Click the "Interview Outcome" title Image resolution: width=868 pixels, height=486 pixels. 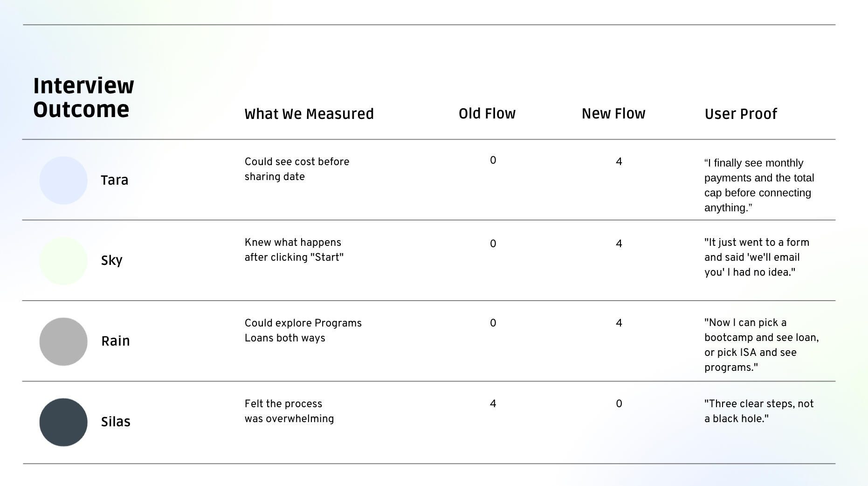84,97
